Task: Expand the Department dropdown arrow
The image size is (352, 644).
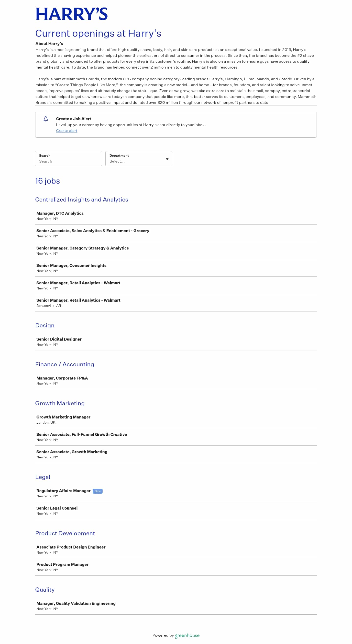Action: point(167,159)
